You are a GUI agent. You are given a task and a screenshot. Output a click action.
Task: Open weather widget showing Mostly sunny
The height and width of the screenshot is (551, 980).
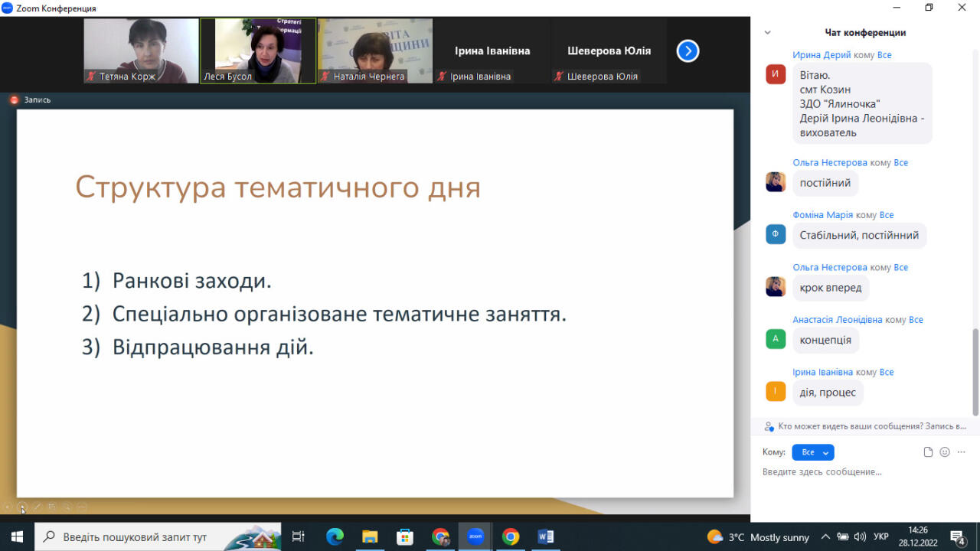tap(758, 537)
